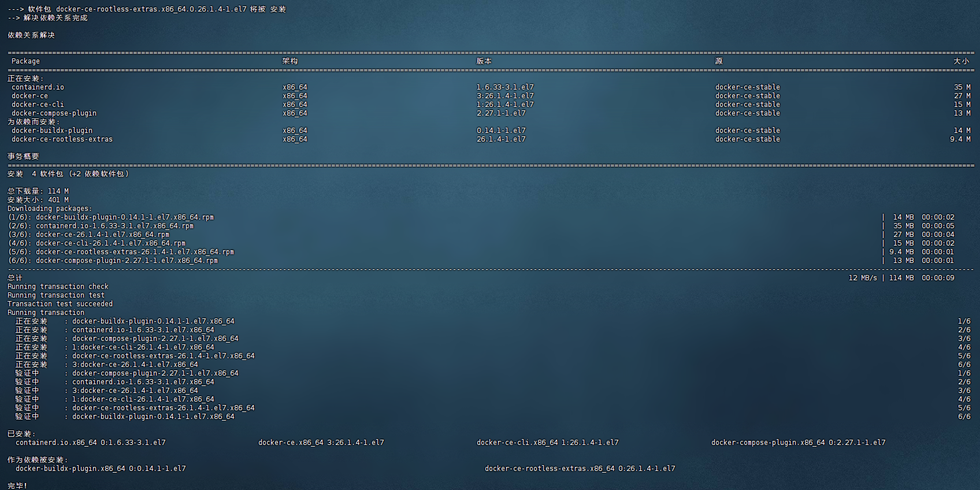Select the '依赖关系解决' line
Image resolution: width=980 pixels, height=490 pixels.
pyautogui.click(x=31, y=35)
